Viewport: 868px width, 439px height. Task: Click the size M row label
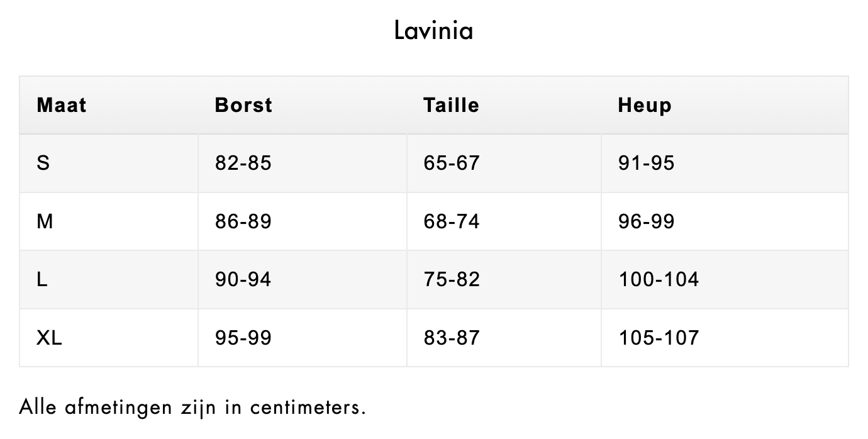pyautogui.click(x=45, y=221)
